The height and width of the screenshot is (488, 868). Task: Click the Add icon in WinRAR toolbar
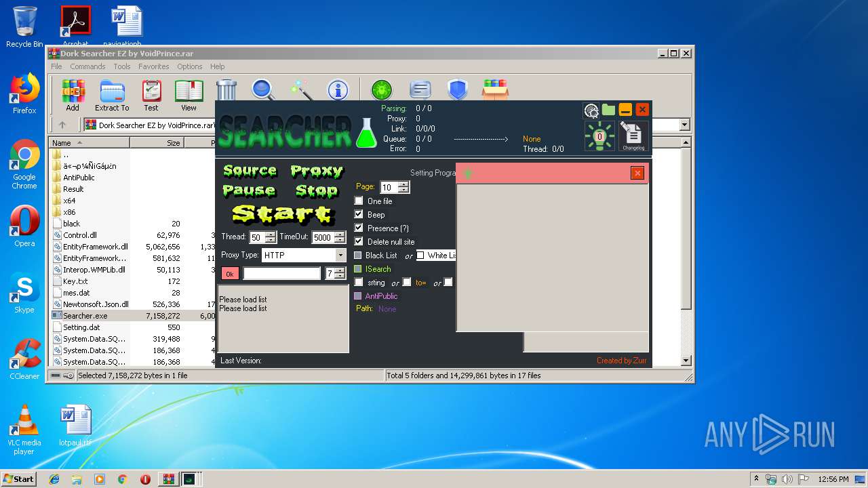[73, 96]
